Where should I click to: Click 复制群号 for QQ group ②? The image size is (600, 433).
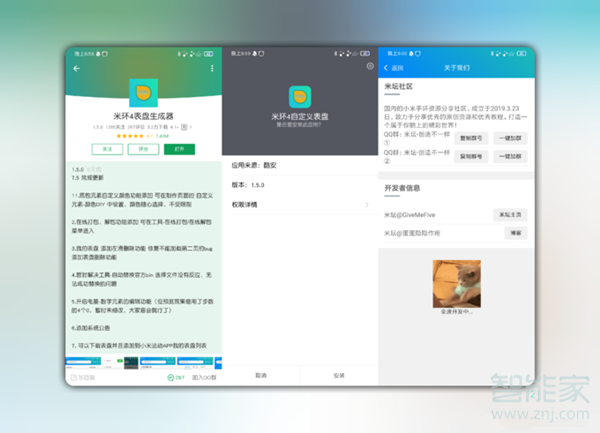(471, 156)
